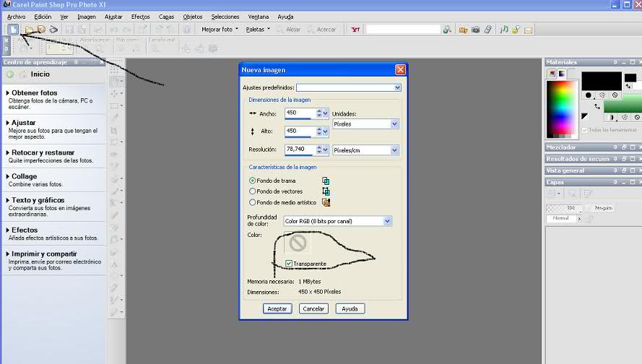Click the Ancho spinner arrows
The image size is (642, 364).
point(319,113)
